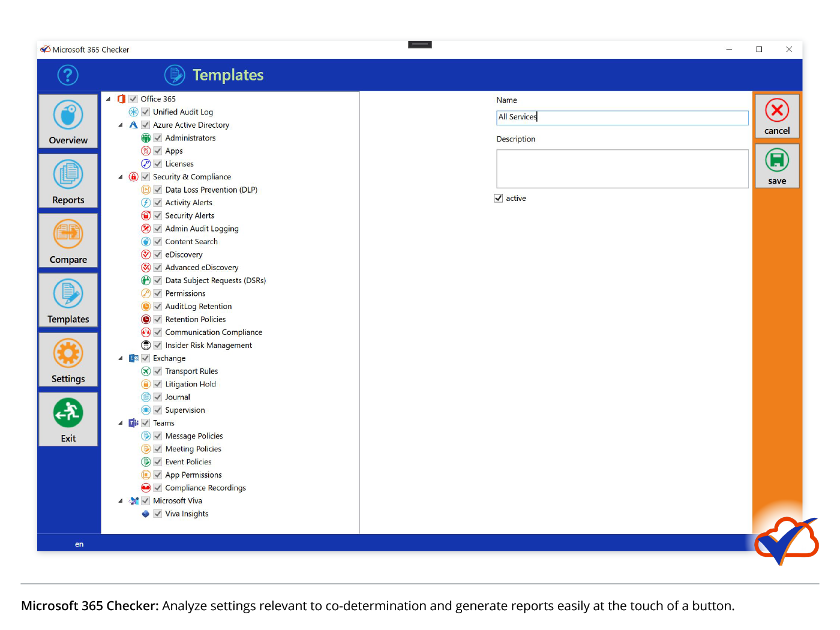Select the Message Policies tree item
Image resolution: width=840 pixels, height=630 pixels.
194,436
